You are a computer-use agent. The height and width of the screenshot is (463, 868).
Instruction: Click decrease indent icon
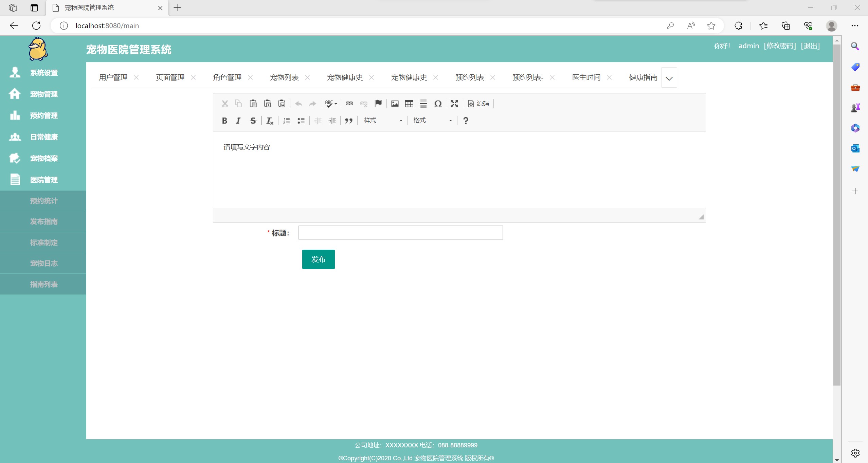[318, 121]
